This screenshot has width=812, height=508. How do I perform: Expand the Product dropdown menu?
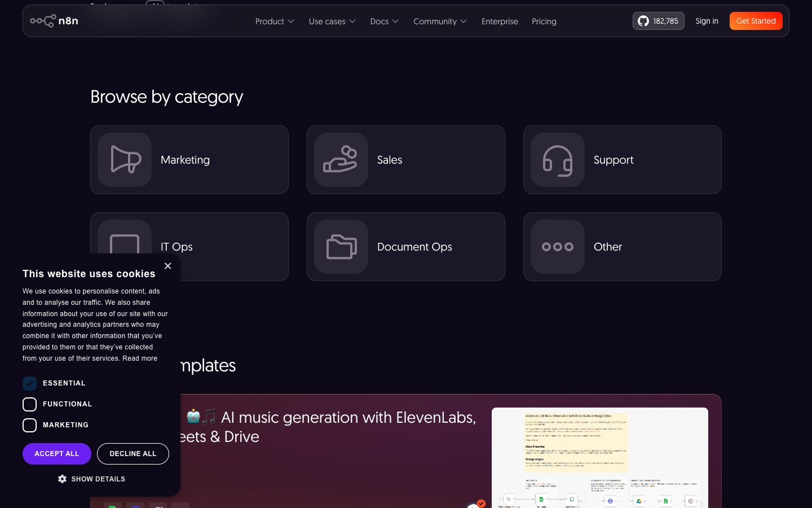click(275, 21)
